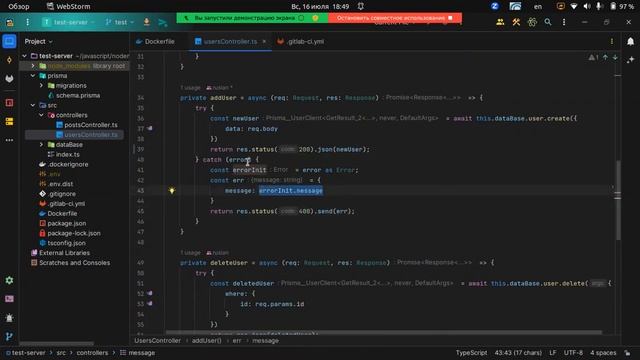Show more tool windows ellipsis
Screen dimensions: 640x360
coord(9,140)
